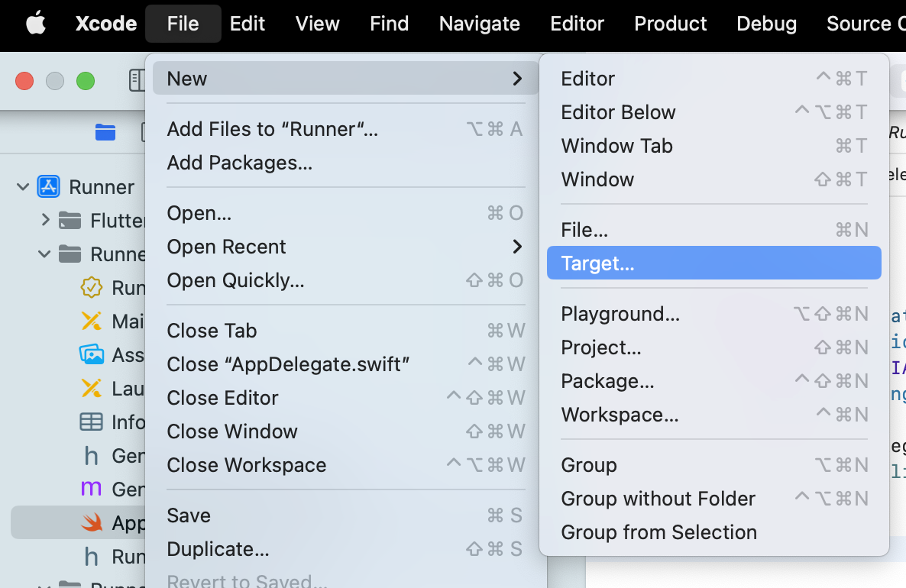Viewport: 906px width, 588px height.
Task: Select the AppDelegate.swift Swift file icon
Action: tap(93, 522)
